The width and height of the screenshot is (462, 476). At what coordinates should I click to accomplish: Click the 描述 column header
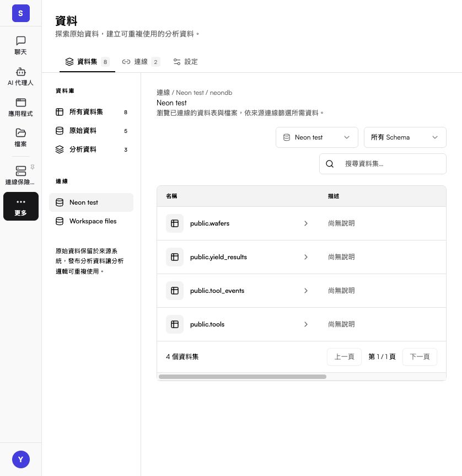coord(334,196)
